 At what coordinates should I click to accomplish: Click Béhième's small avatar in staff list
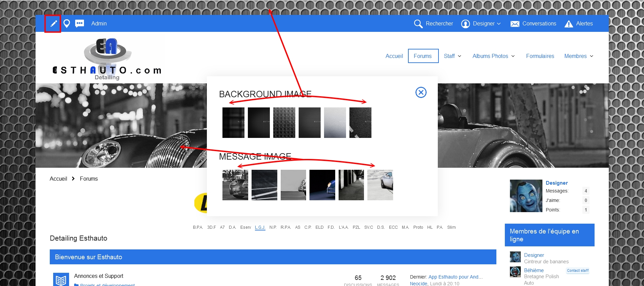pyautogui.click(x=515, y=272)
